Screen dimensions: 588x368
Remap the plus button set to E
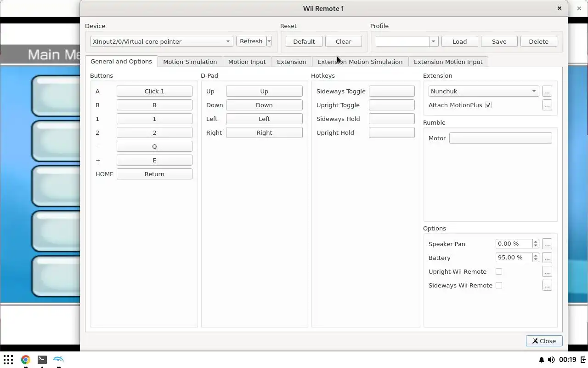click(154, 160)
